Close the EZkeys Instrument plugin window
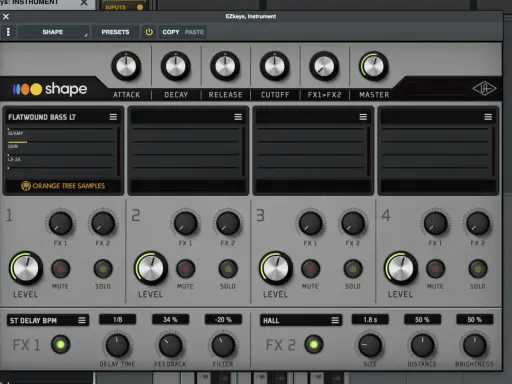Screen dimensions: 512x384 point(6,16)
